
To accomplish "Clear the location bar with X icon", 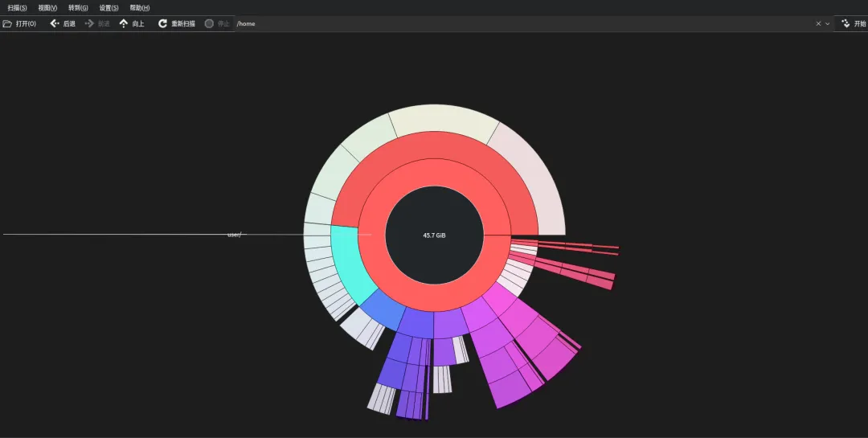I will coord(818,24).
